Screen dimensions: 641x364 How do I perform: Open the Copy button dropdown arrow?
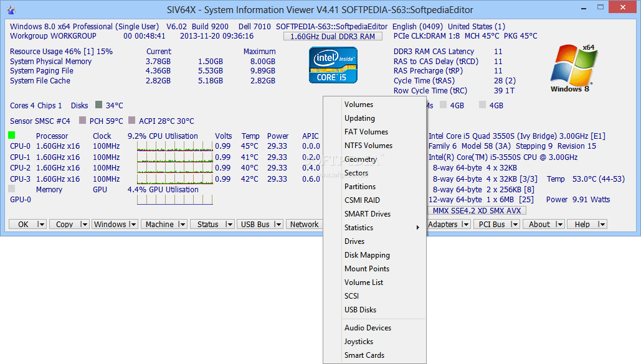pyautogui.click(x=84, y=224)
